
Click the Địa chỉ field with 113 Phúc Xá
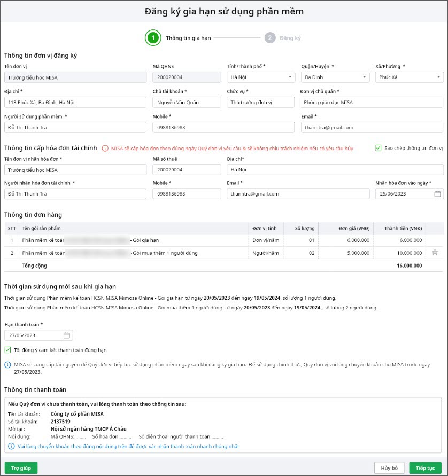(75, 102)
